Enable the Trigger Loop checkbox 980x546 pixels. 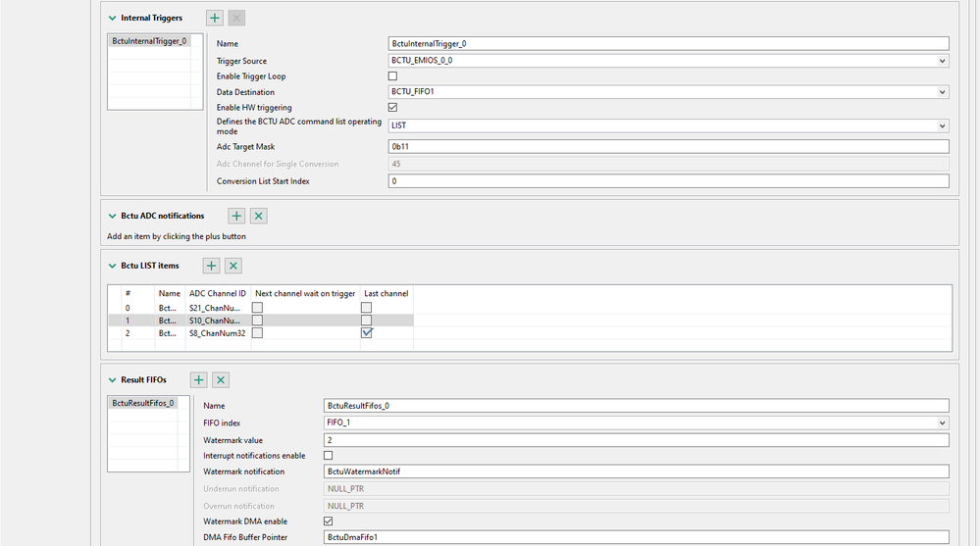pos(393,76)
